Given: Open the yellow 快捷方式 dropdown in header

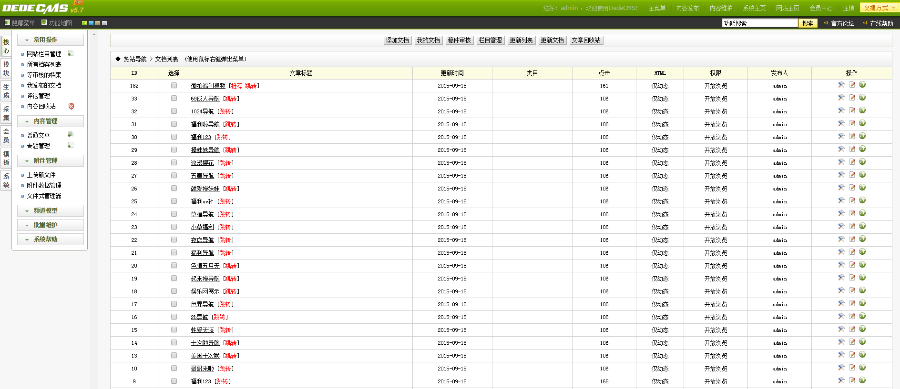Looking at the screenshot, I should point(879,7).
